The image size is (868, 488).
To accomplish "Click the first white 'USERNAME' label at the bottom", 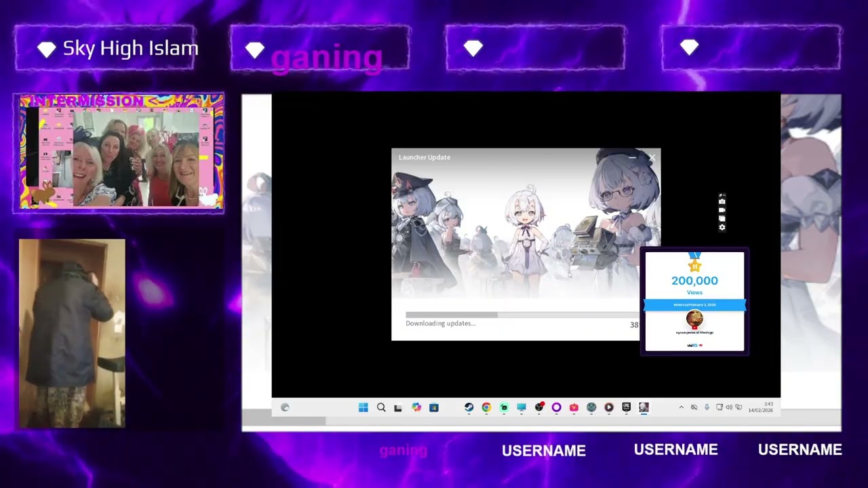I will (x=544, y=451).
